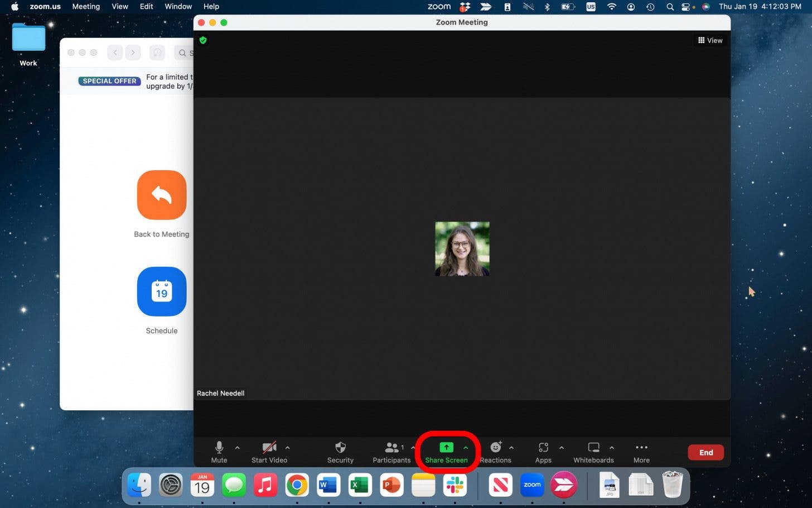Click the More three-dots icon

(641, 448)
